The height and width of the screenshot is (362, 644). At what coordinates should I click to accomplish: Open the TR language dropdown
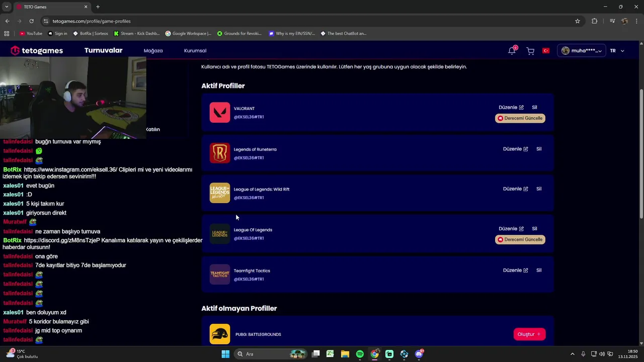[x=617, y=51]
